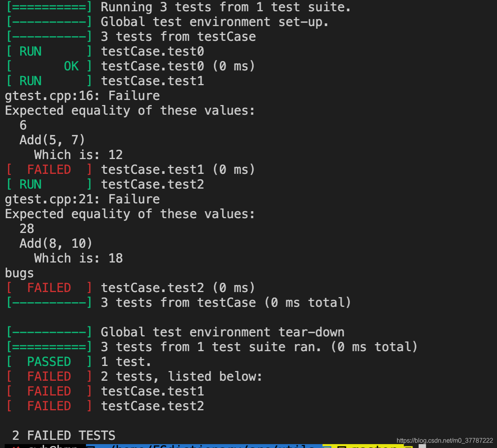Select the 'gtest.cpp:16: Failure' message

click(x=82, y=96)
